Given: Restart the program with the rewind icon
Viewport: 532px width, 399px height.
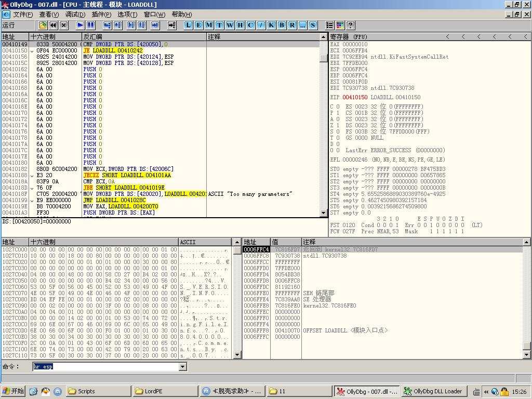Looking at the screenshot, I should [x=54, y=25].
